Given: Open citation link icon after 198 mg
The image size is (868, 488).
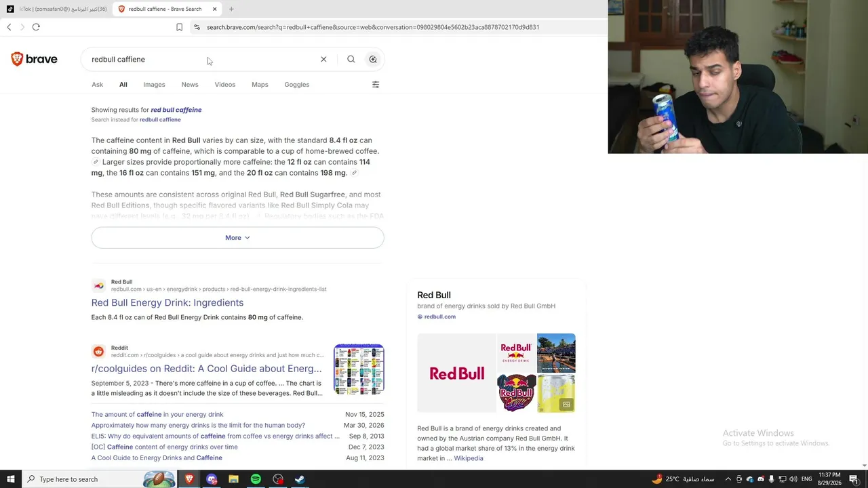Looking at the screenshot, I should click(x=354, y=173).
